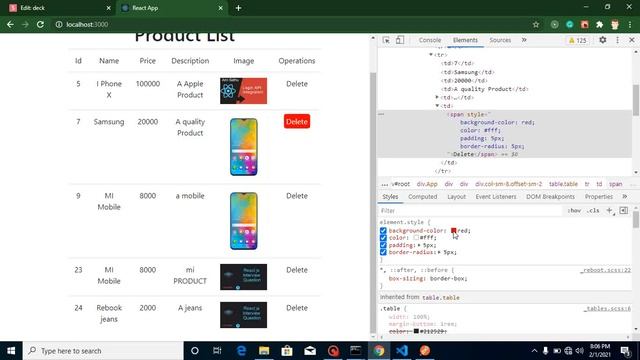
Task: Open Chrome extensions puzzle icon
Action: 600,24
